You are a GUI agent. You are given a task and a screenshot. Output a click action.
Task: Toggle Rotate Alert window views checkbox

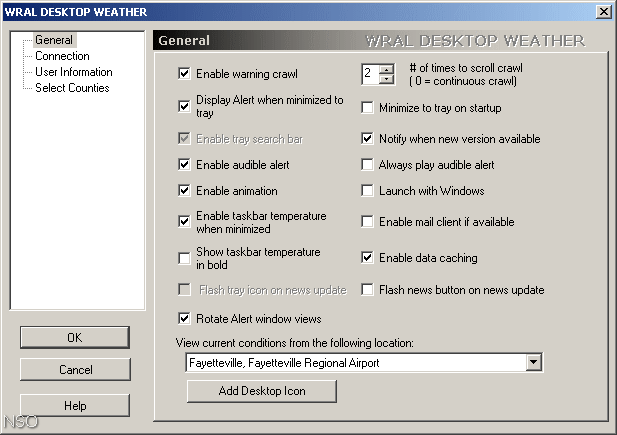coord(184,318)
